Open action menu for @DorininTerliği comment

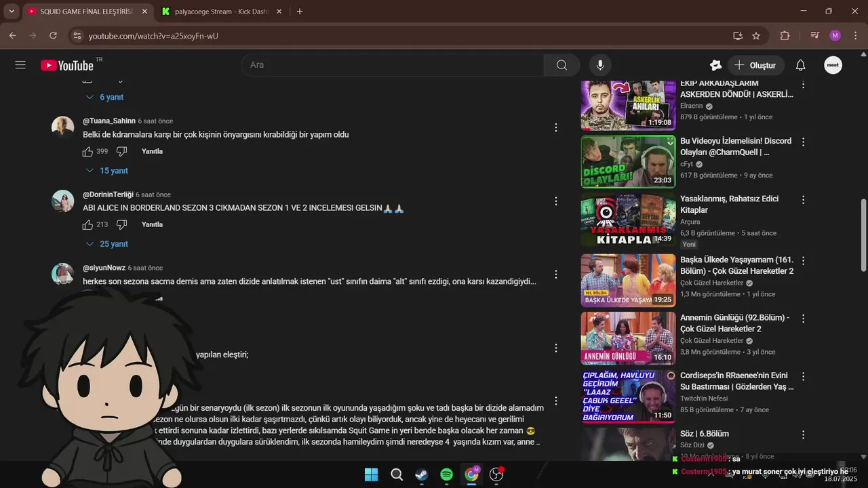click(x=556, y=201)
